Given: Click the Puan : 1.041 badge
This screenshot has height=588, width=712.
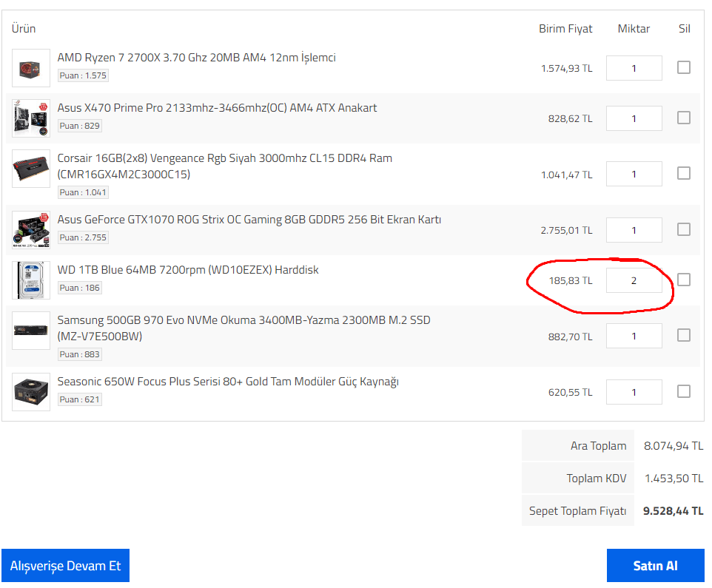Looking at the screenshot, I should click(x=83, y=192).
